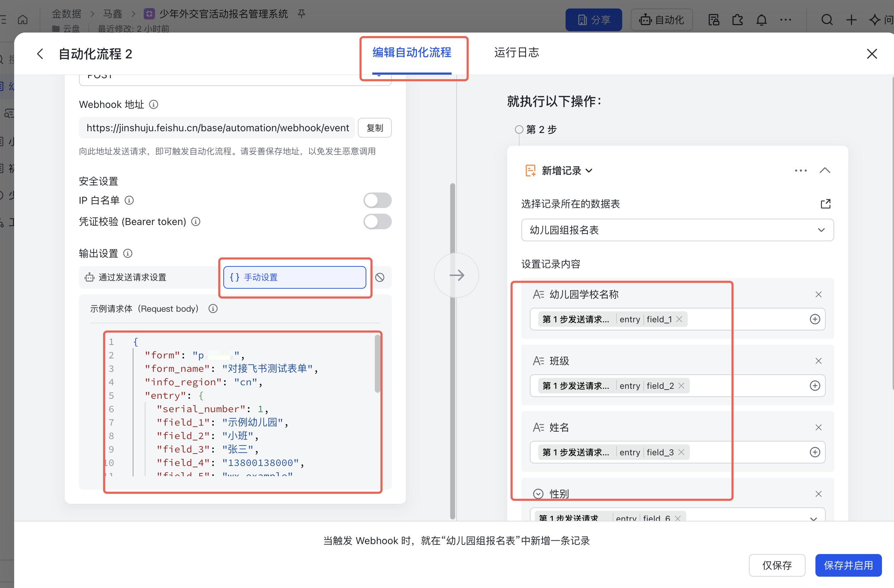Image resolution: width=894 pixels, height=588 pixels.
Task: Close the 自动化流程 2 dialog
Action: coord(871,54)
